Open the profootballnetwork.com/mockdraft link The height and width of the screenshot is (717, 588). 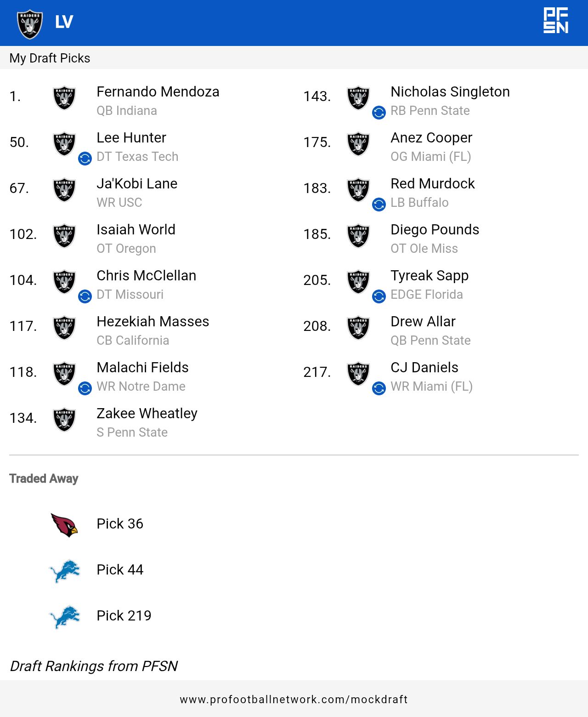click(294, 700)
